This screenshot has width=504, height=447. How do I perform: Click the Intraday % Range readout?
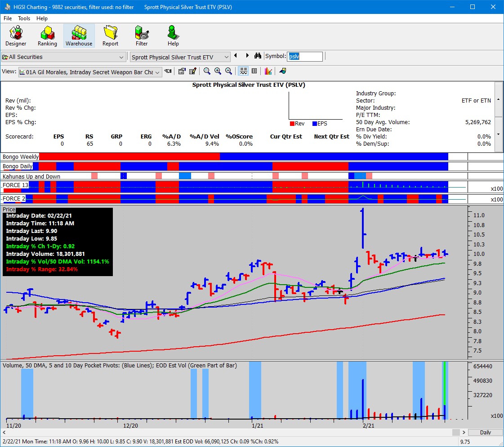(42, 269)
